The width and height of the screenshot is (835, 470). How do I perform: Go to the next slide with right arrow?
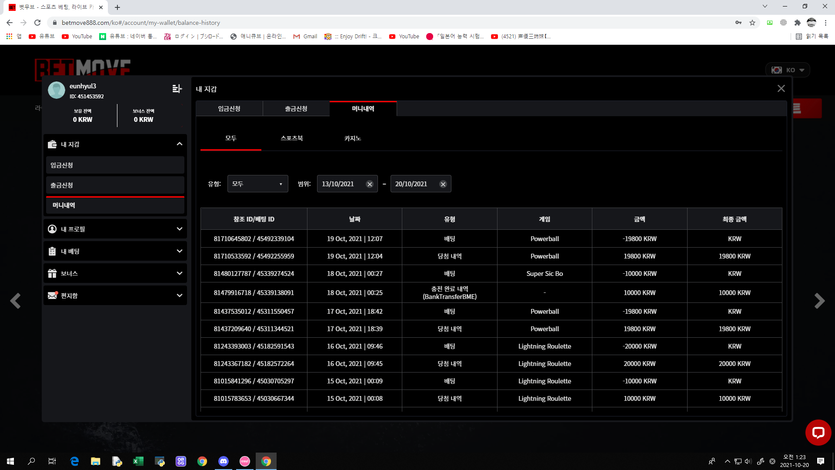[819, 301]
